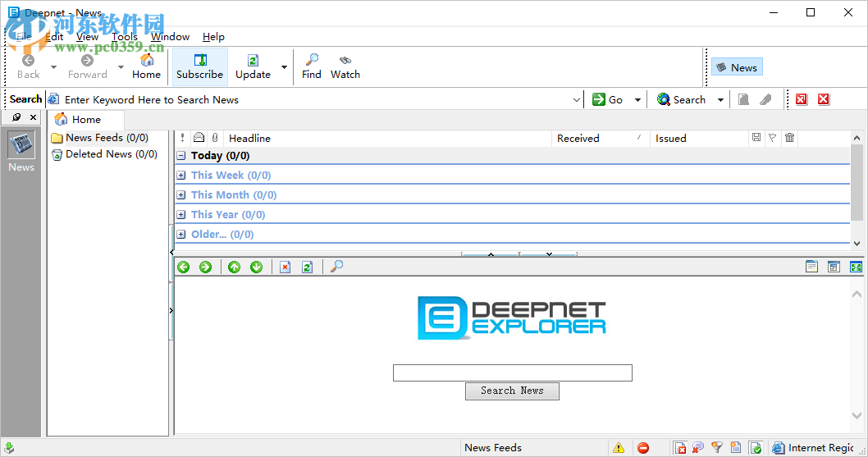Click the highlighter icon in search bar
Viewport: 868px width, 457px height.
click(x=765, y=100)
